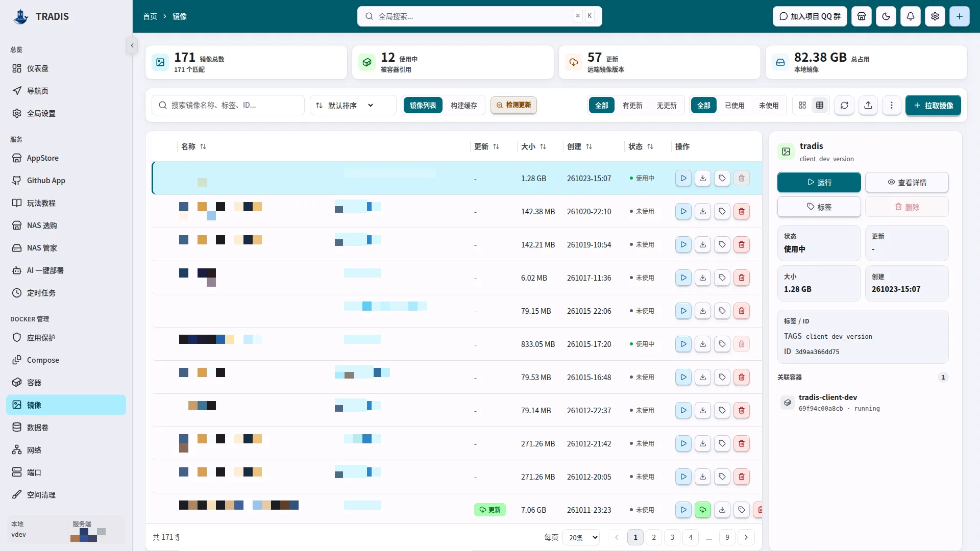Focus the 全局搜索 input

click(x=479, y=16)
